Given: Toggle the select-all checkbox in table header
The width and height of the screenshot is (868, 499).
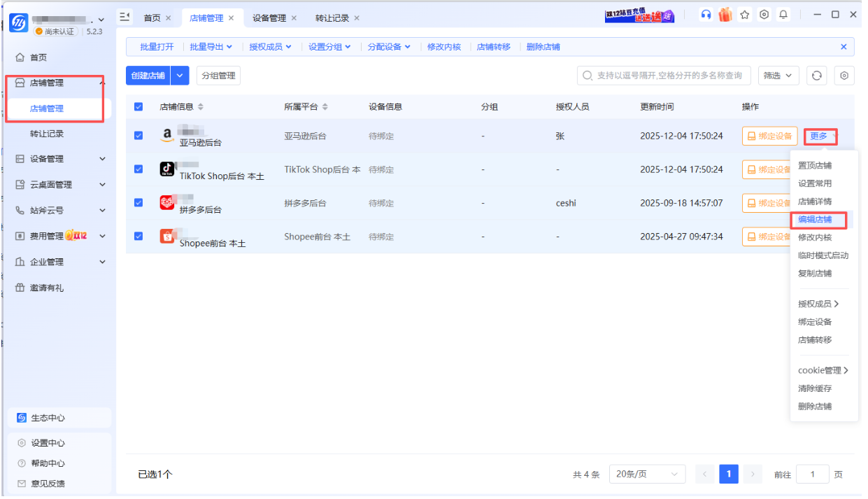Looking at the screenshot, I should [x=138, y=107].
